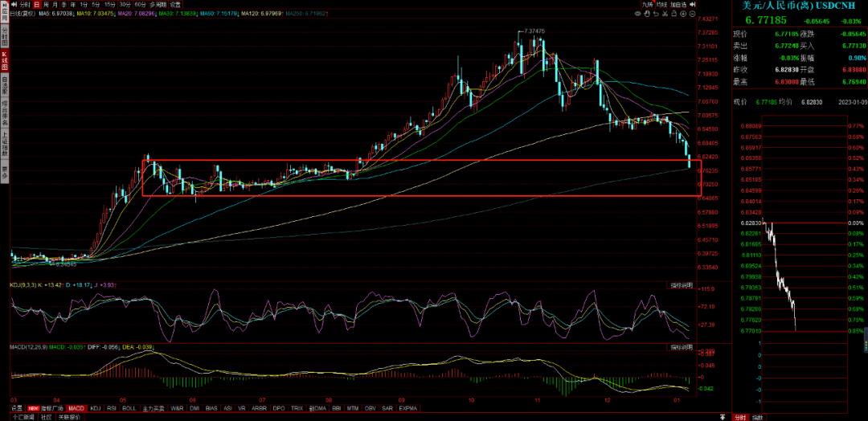Switch to the 1分 chart period
868x421 pixels.
83,5
